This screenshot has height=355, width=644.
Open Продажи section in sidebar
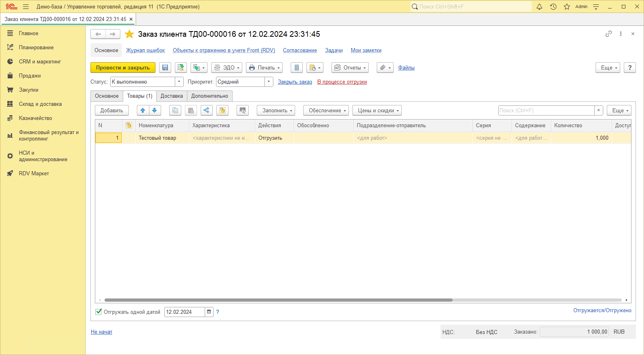[29, 76]
